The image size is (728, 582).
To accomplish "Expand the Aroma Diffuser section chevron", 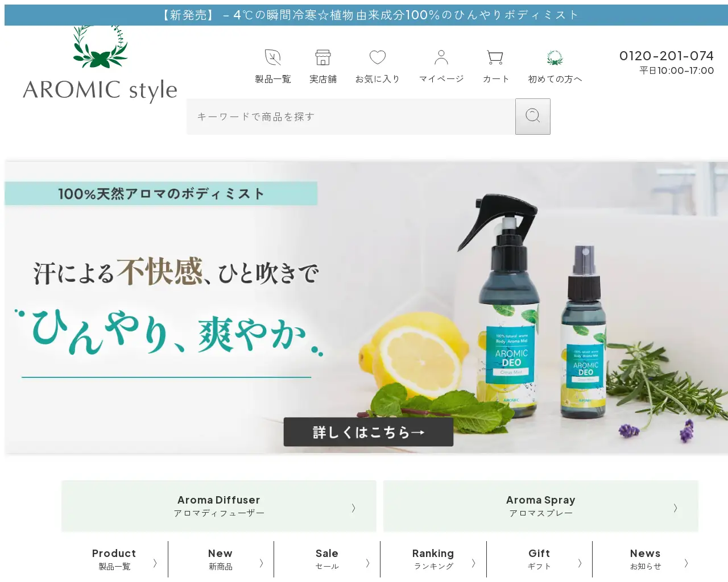I will 353,508.
